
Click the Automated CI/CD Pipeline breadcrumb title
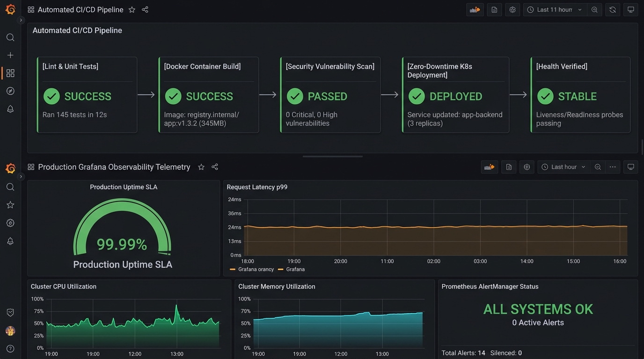pos(80,10)
